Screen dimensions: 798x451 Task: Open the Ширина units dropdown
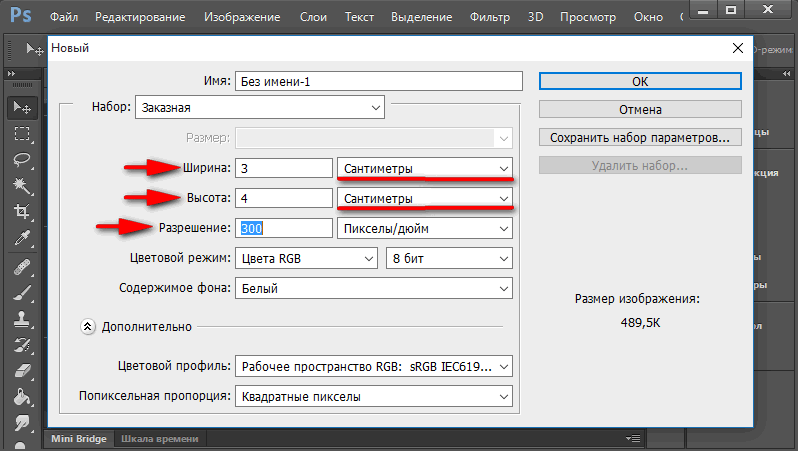click(x=425, y=168)
